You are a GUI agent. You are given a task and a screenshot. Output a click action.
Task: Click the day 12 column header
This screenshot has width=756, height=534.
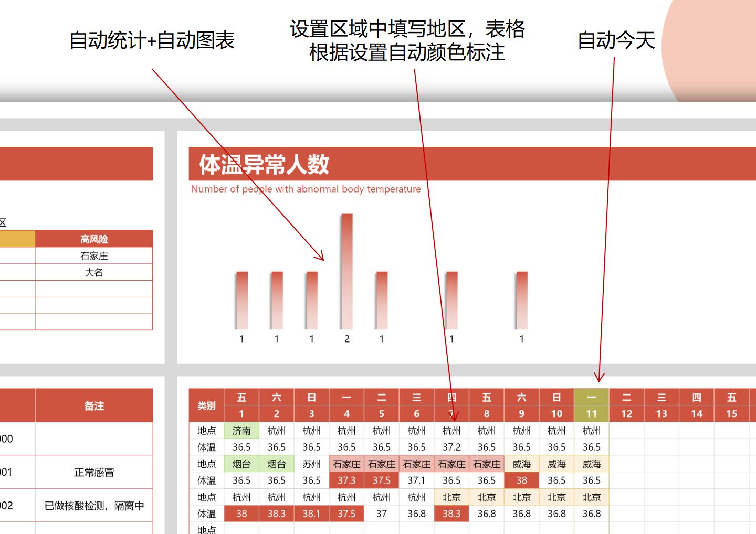pyautogui.click(x=627, y=414)
